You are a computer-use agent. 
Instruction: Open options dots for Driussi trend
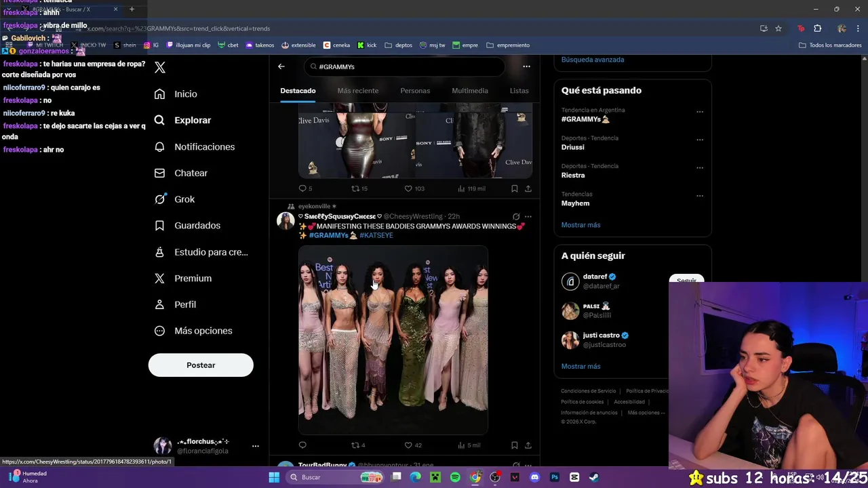(x=700, y=140)
